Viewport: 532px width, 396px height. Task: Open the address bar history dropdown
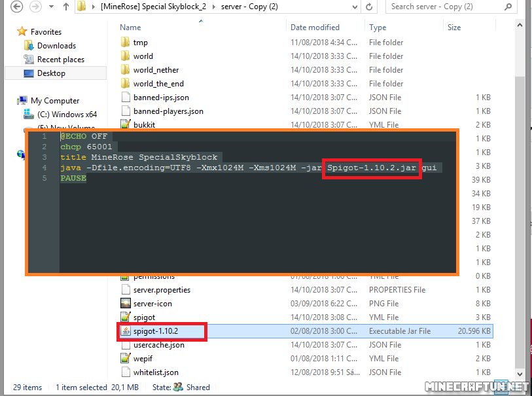355,7
